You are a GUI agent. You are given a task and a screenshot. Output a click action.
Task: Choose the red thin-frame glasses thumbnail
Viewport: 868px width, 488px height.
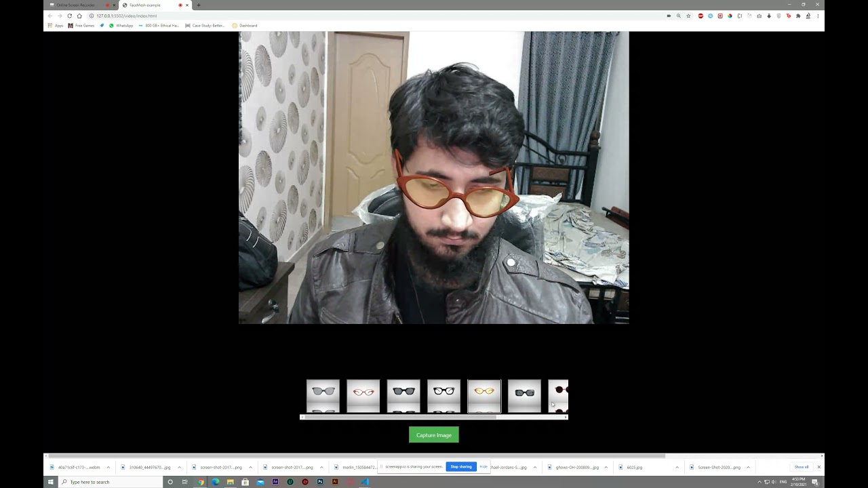363,396
